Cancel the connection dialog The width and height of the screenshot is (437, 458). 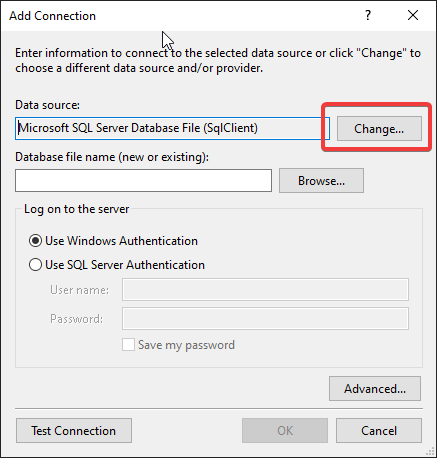pyautogui.click(x=379, y=431)
